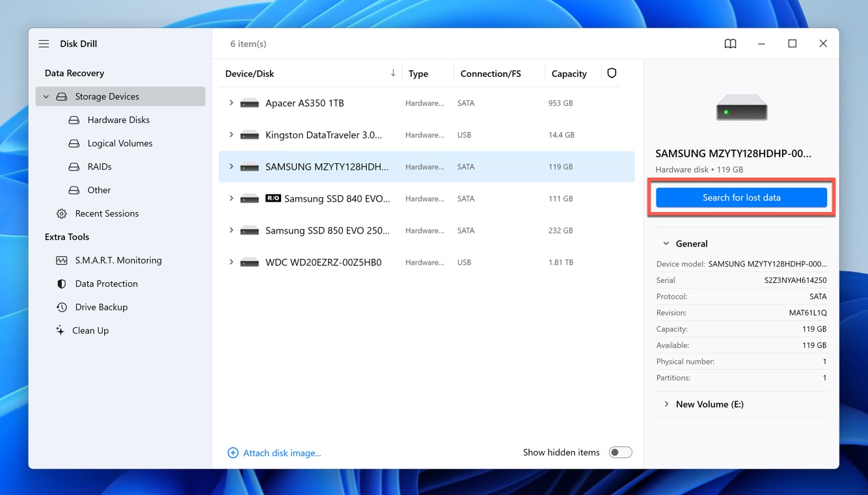Open Recent Sessions
The image size is (868, 495).
(x=107, y=213)
